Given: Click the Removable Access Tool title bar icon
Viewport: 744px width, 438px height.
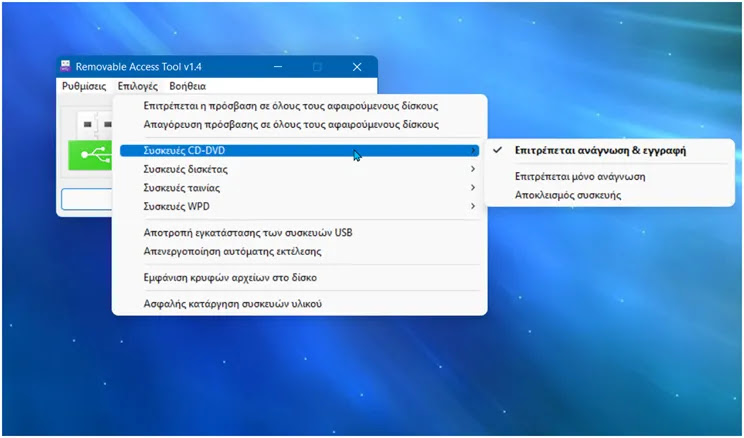Looking at the screenshot, I should pos(65,66).
